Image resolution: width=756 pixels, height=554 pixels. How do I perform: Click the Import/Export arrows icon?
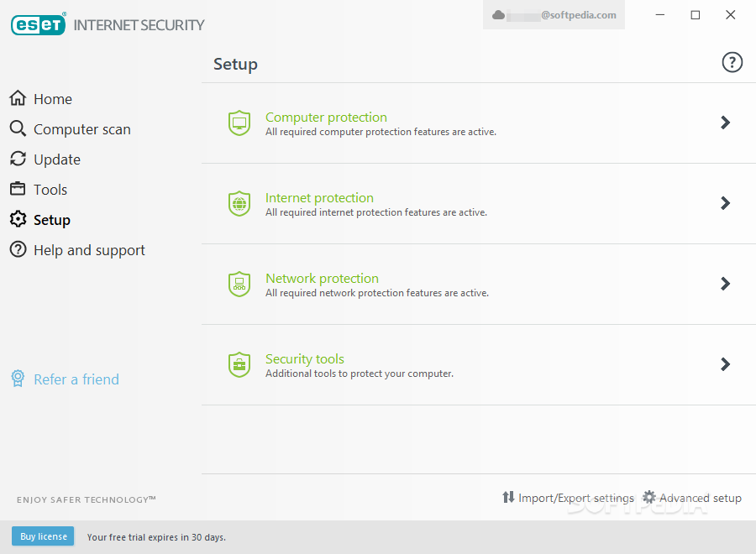[508, 497]
